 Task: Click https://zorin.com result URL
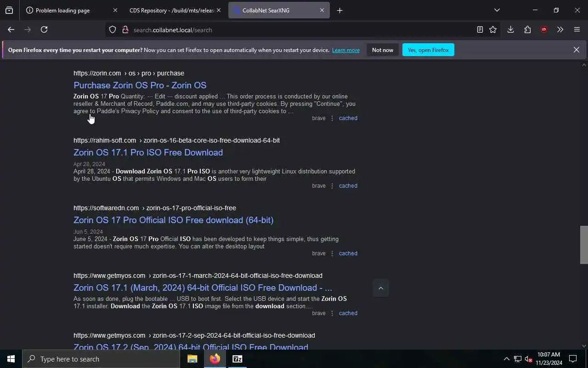point(129,73)
